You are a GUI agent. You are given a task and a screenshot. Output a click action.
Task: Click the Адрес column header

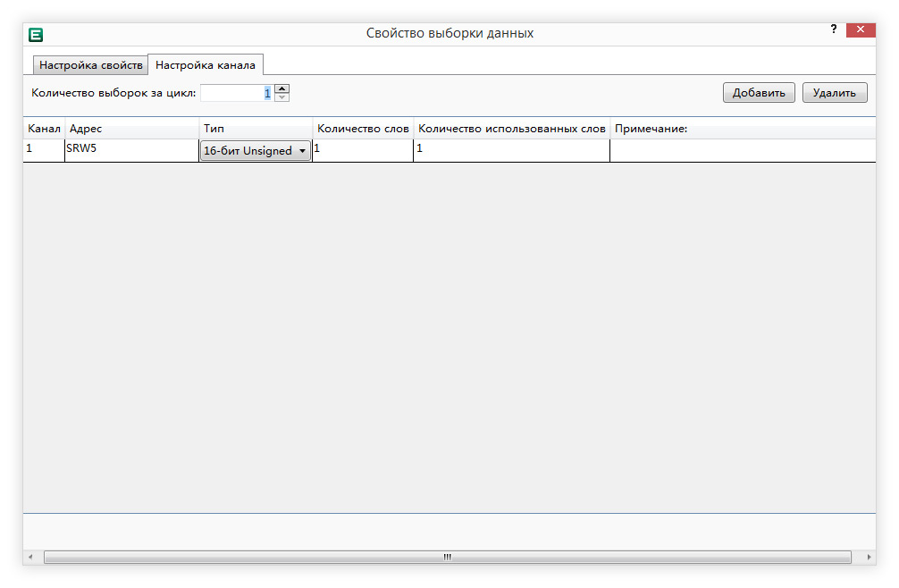[x=132, y=129]
